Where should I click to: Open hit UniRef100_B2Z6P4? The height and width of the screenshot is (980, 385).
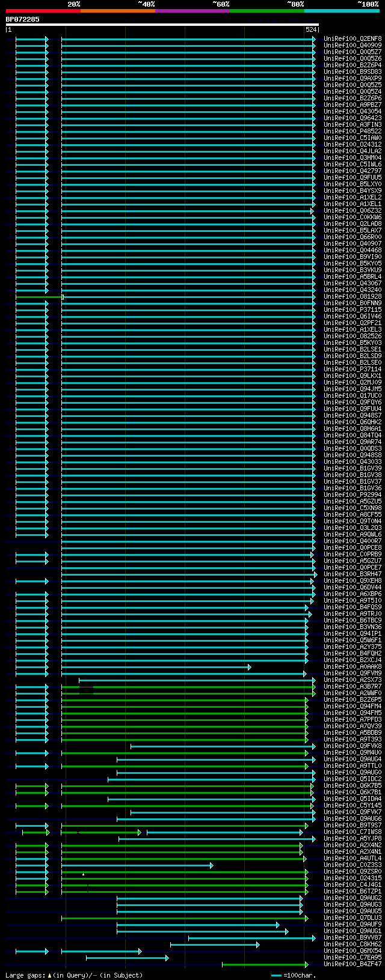353,65
